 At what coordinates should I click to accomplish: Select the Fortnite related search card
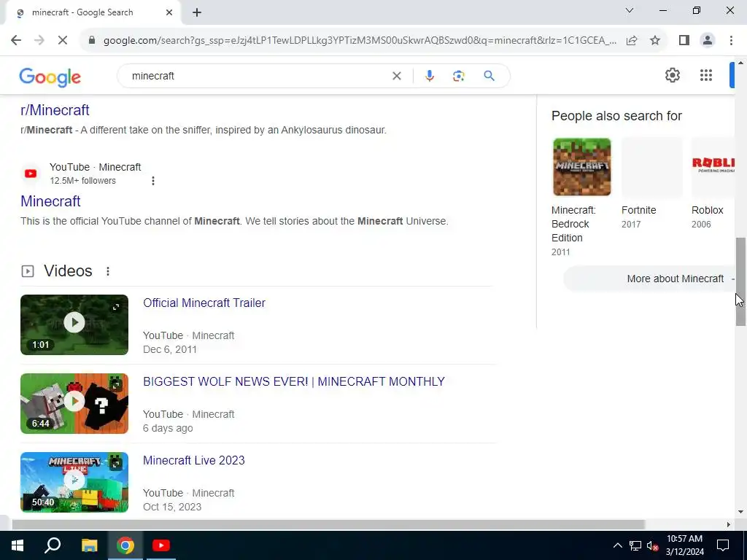[x=652, y=183]
